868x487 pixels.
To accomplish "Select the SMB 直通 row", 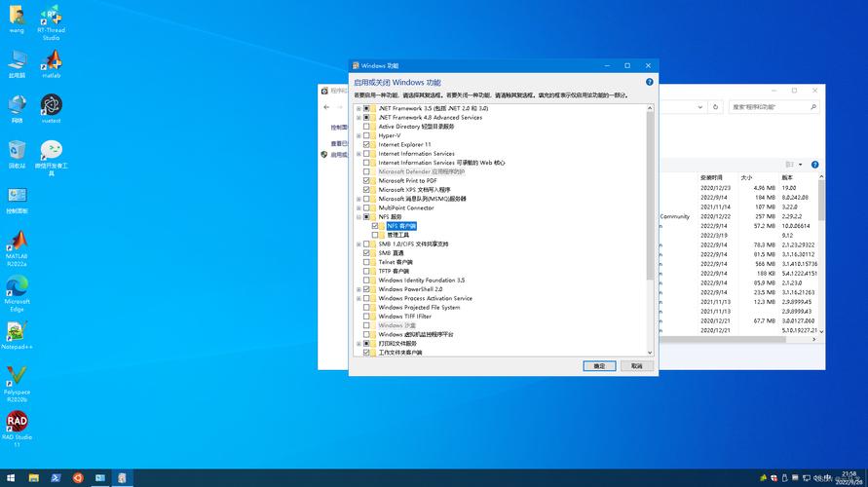I will click(391, 253).
